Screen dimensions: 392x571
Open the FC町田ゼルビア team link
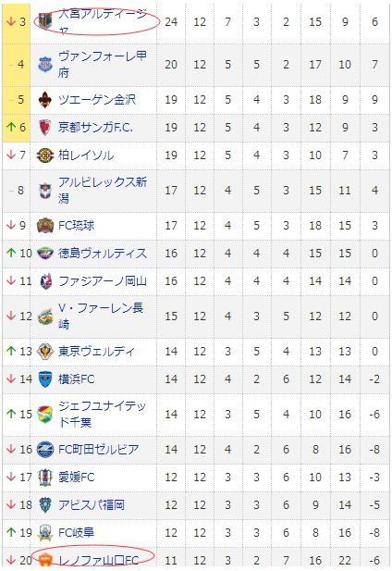99,449
